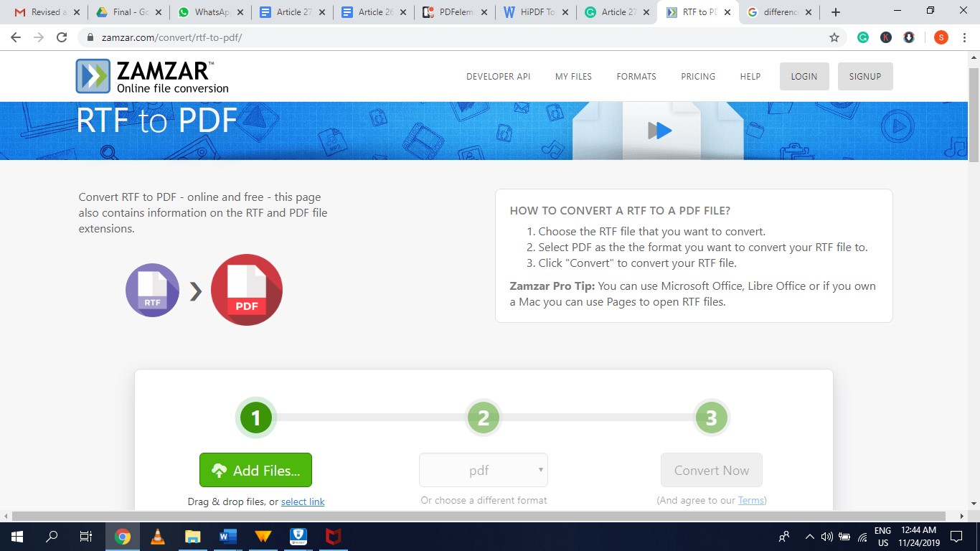
Task: Click the purple RTF file icon
Action: pyautogui.click(x=152, y=290)
